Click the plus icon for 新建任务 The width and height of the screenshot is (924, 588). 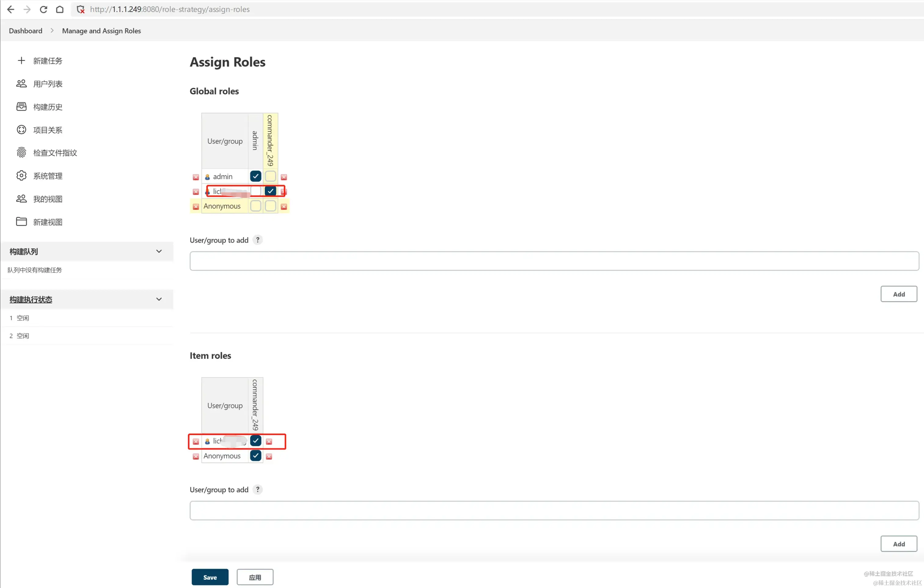tap(21, 60)
